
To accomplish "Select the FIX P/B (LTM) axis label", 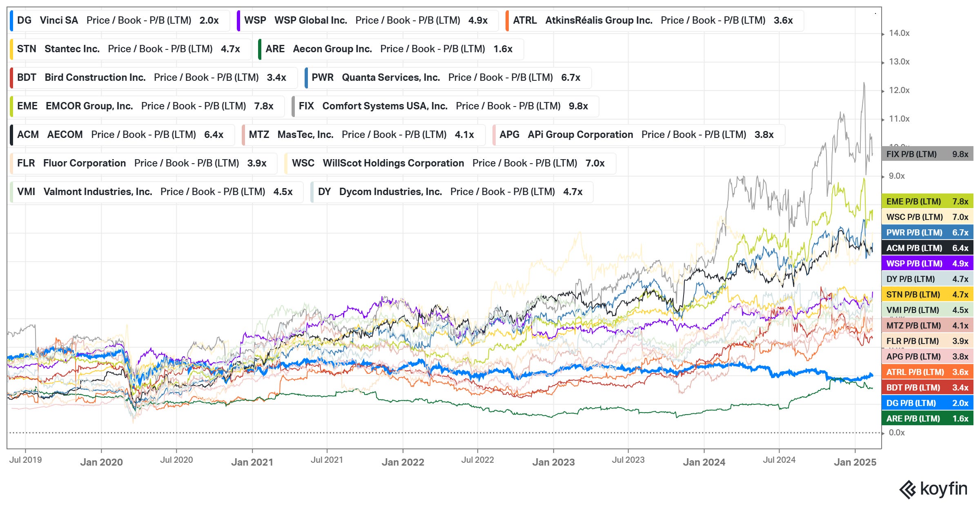I will click(x=927, y=154).
